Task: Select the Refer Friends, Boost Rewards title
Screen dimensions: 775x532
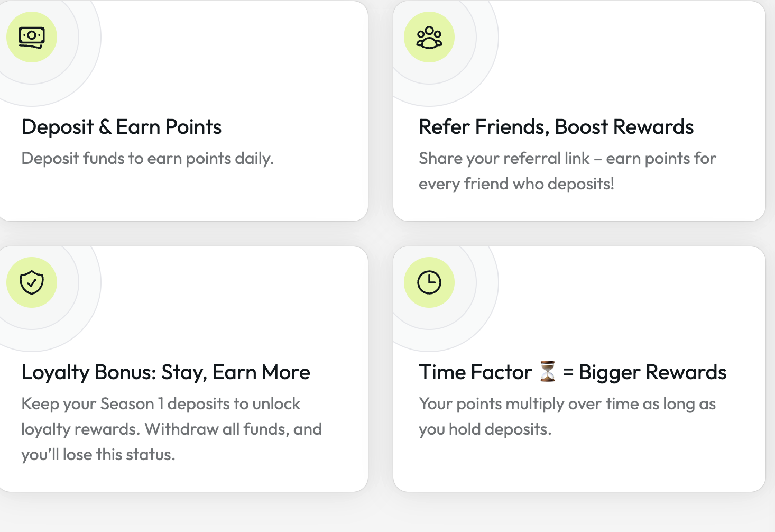Action: tap(556, 127)
